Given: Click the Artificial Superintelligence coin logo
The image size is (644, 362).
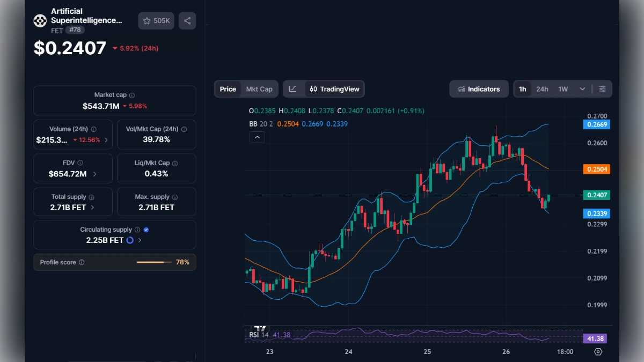Looking at the screenshot, I should (x=40, y=20).
